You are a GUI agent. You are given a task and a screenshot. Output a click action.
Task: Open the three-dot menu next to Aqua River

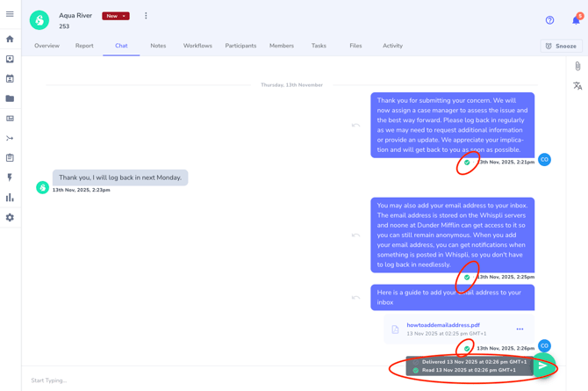click(x=146, y=16)
